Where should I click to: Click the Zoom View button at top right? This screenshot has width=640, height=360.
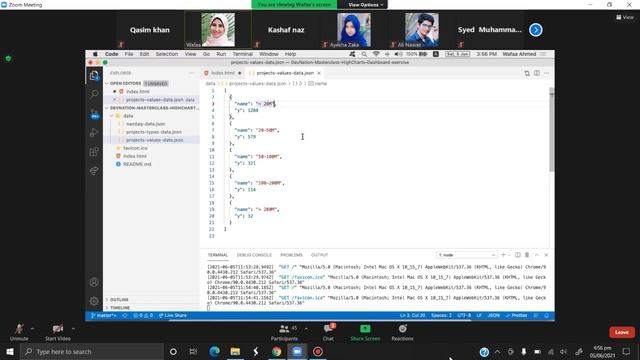tap(625, 17)
